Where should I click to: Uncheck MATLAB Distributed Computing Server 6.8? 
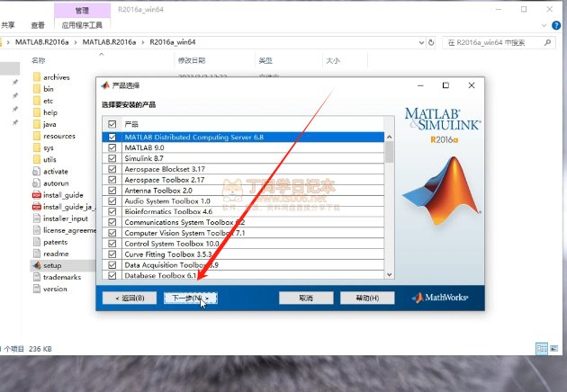click(112, 138)
